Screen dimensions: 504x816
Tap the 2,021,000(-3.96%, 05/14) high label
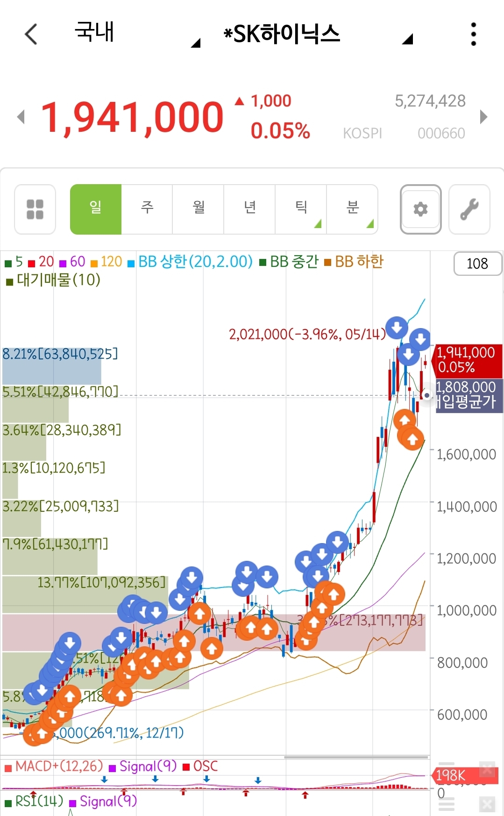[x=308, y=335]
